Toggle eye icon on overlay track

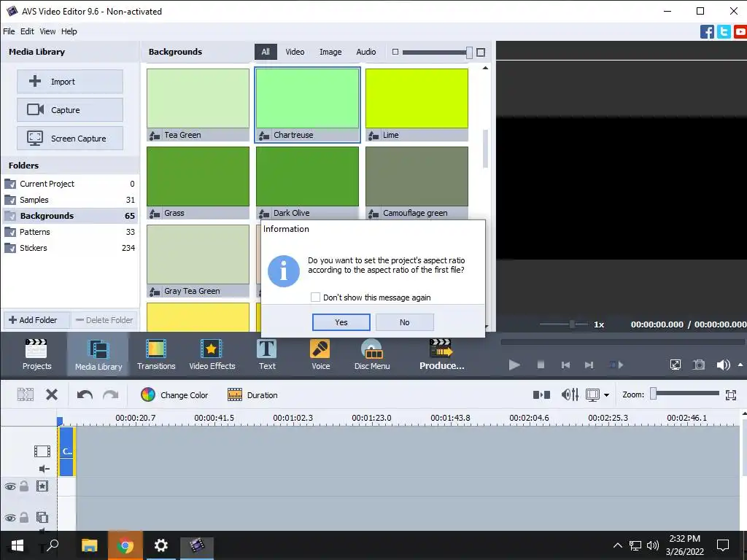(10, 518)
